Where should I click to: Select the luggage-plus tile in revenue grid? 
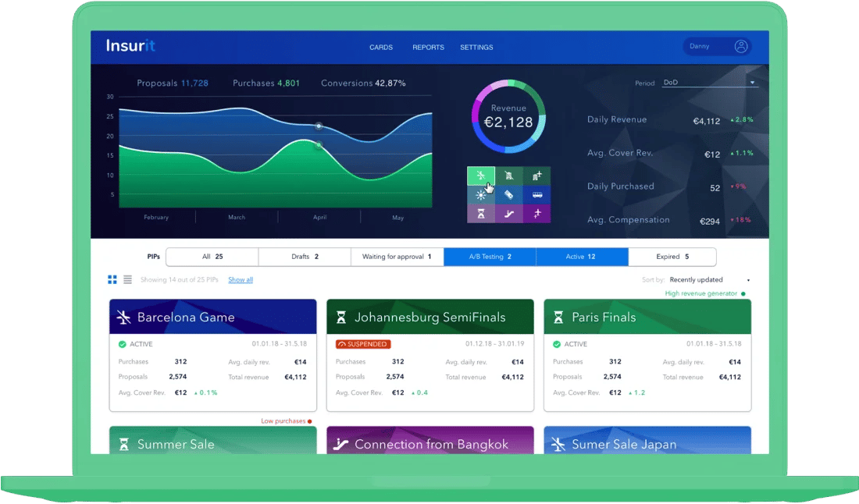(x=537, y=176)
